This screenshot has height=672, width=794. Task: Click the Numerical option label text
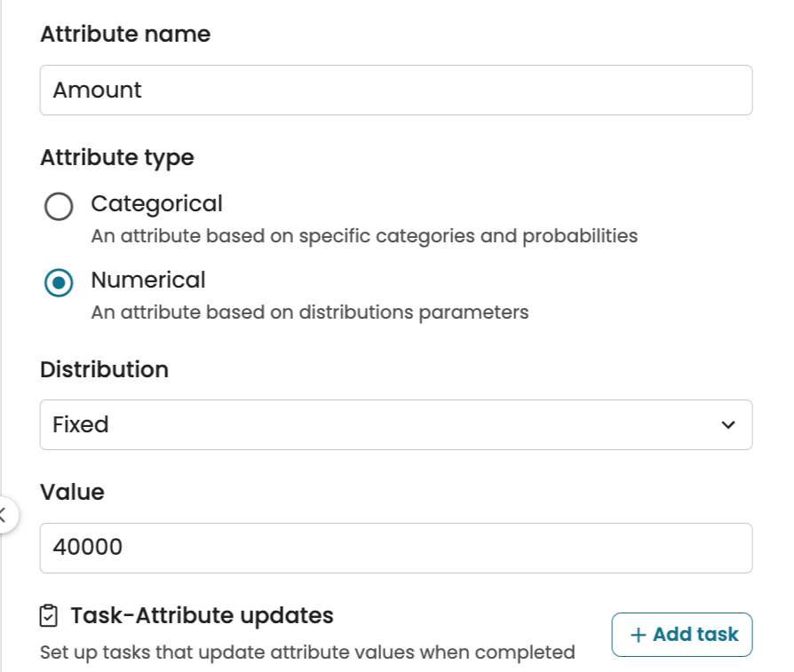[147, 280]
